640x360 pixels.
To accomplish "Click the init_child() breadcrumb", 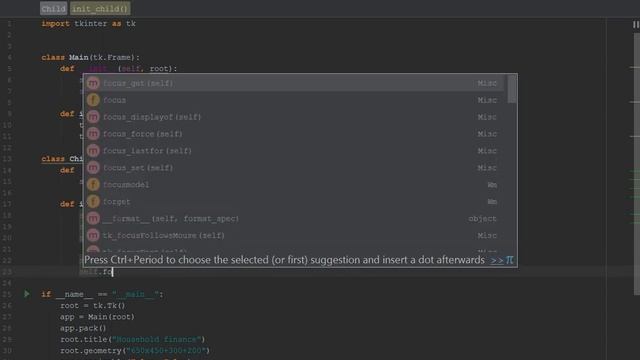I will click(x=100, y=9).
